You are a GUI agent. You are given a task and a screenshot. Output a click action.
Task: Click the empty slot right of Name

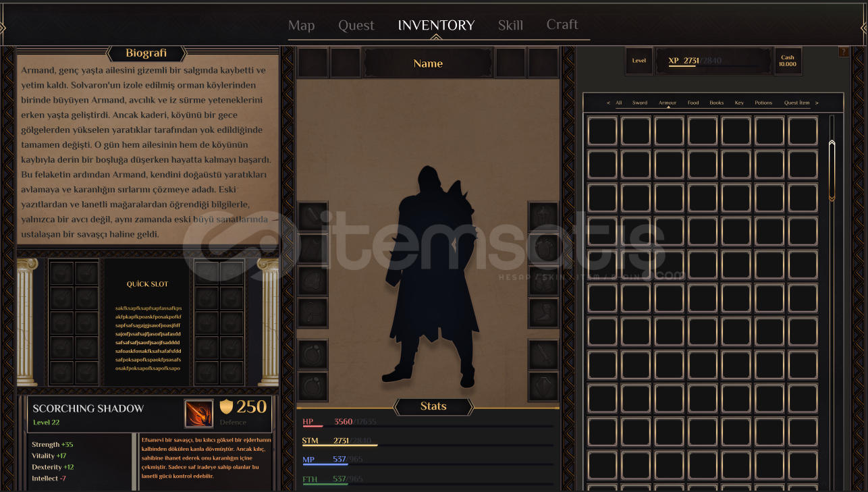(x=510, y=63)
